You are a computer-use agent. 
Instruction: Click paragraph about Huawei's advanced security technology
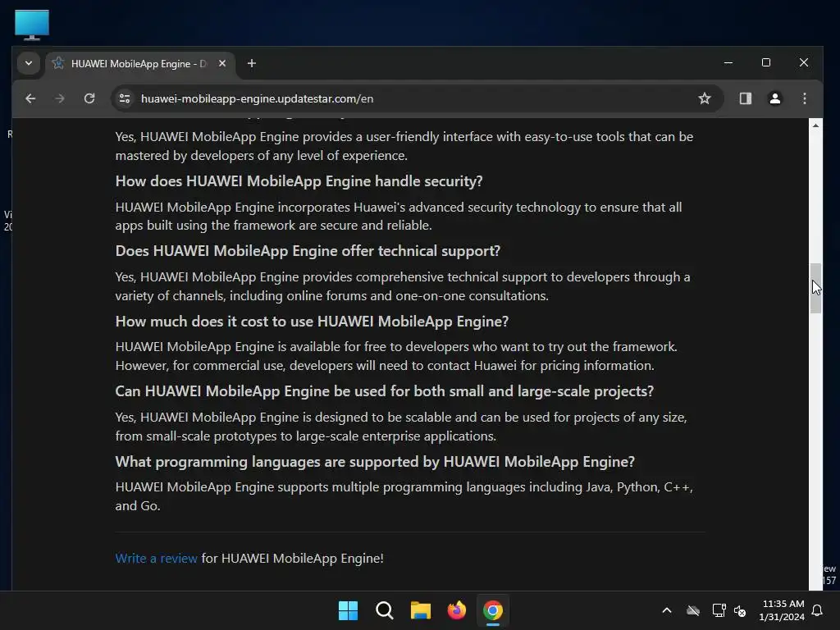[x=399, y=217]
